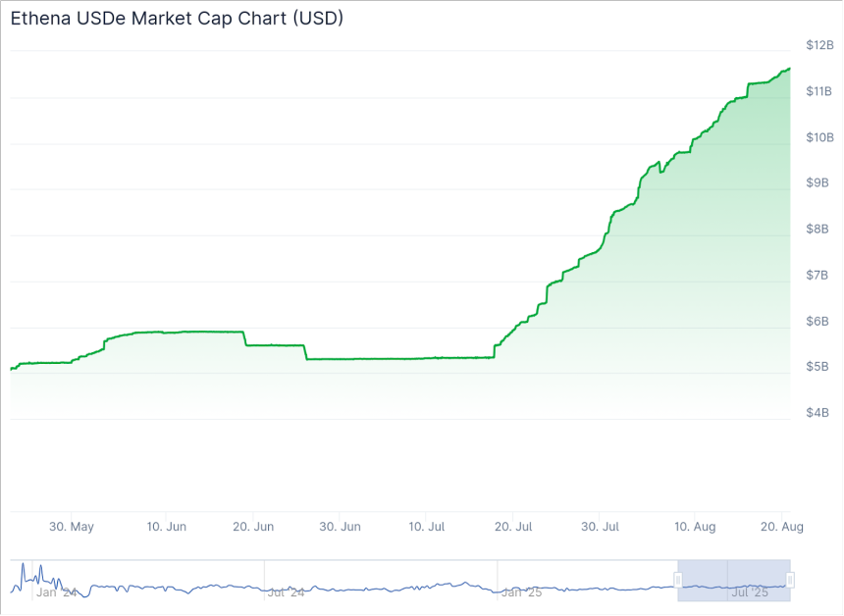Click the Jan '24 navigator label
Image resolution: width=844 pixels, height=616 pixels.
54,592
